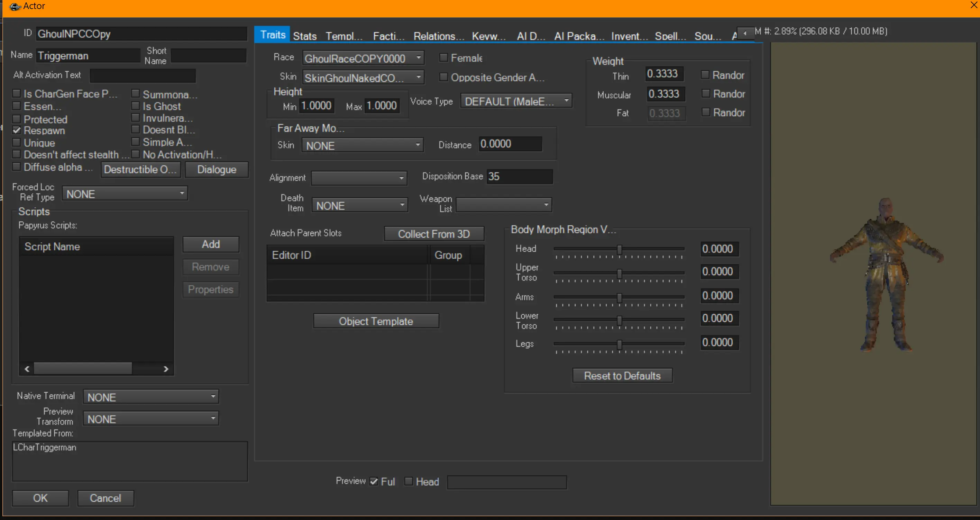Open the Native Terminal dropdown
This screenshot has width=980, height=520.
point(151,397)
